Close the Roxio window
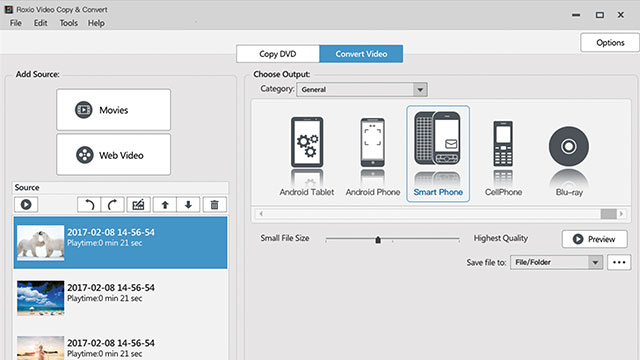Viewport: 640px width, 360px height. tap(621, 15)
